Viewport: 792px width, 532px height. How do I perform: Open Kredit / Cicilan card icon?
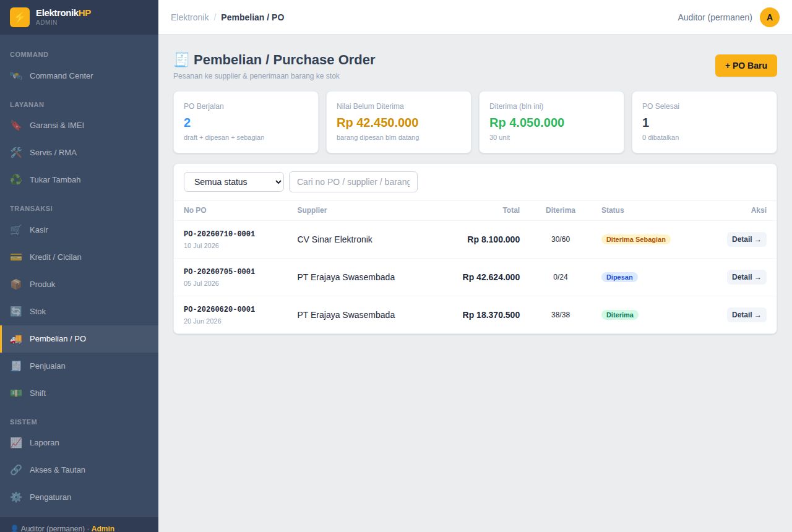click(x=16, y=257)
